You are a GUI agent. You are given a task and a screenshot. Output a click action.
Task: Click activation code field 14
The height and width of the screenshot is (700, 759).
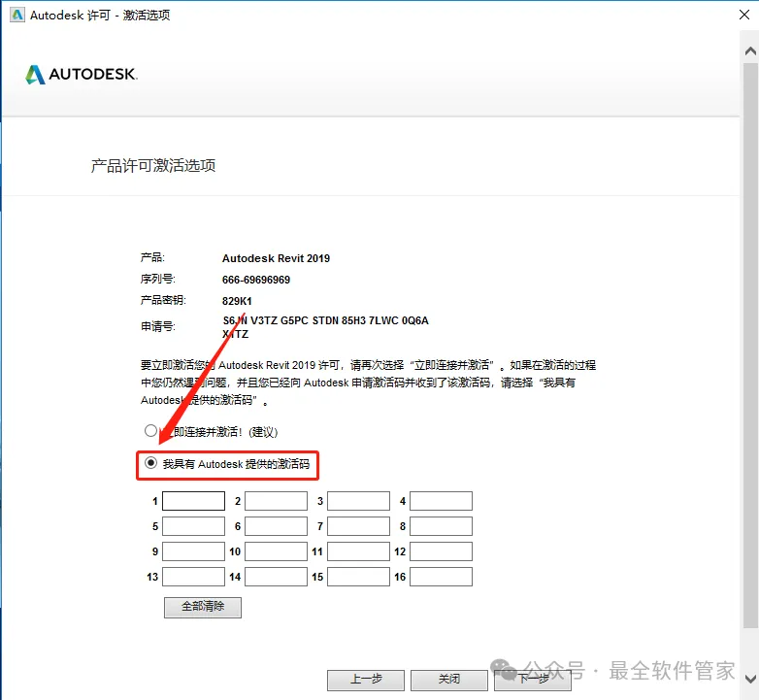(276, 577)
